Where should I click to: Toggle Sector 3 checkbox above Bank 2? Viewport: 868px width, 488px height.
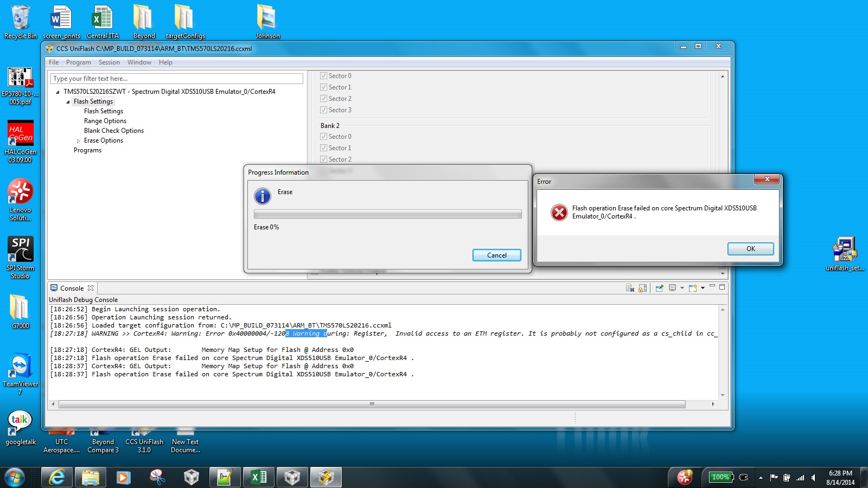(323, 110)
